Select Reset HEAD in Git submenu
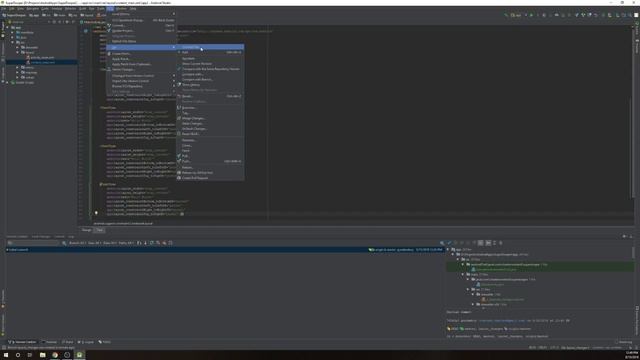Screen dimensions: 640x360 pos(210,134)
